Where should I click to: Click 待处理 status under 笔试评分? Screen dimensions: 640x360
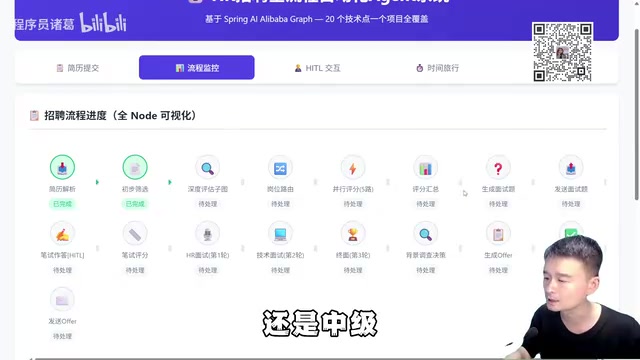135,270
